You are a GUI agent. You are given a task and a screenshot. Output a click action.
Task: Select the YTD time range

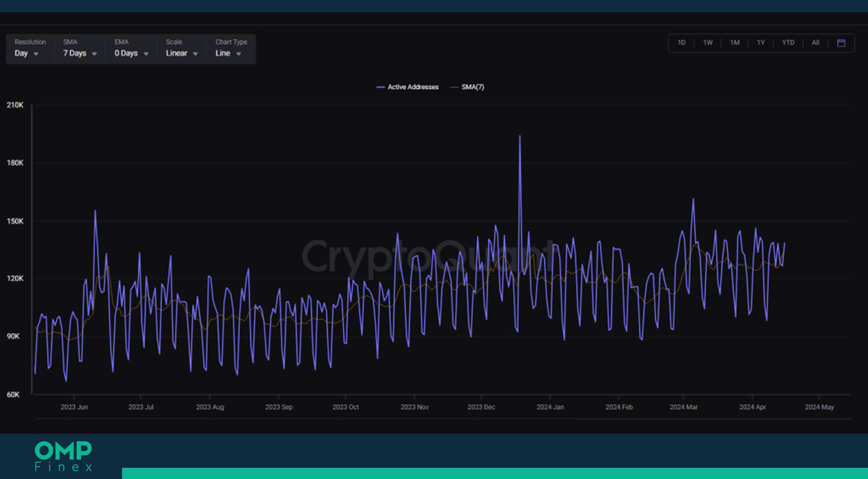pyautogui.click(x=788, y=43)
